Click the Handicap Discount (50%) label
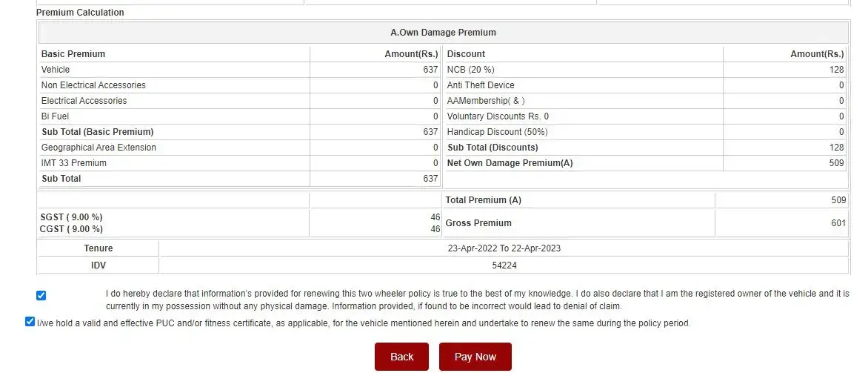Image resolution: width=868 pixels, height=373 pixels. [495, 132]
